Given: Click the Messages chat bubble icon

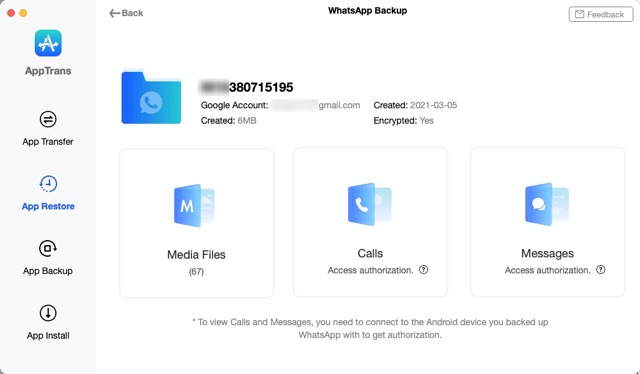Looking at the screenshot, I should point(547,204).
